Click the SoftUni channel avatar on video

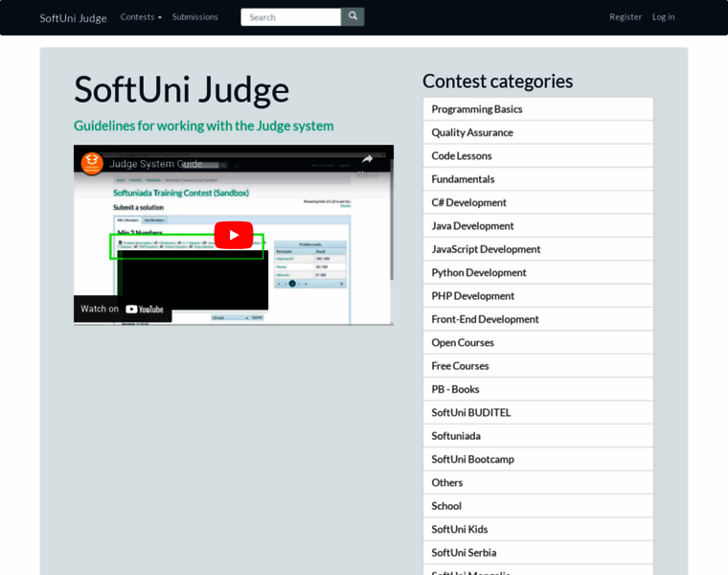92,163
